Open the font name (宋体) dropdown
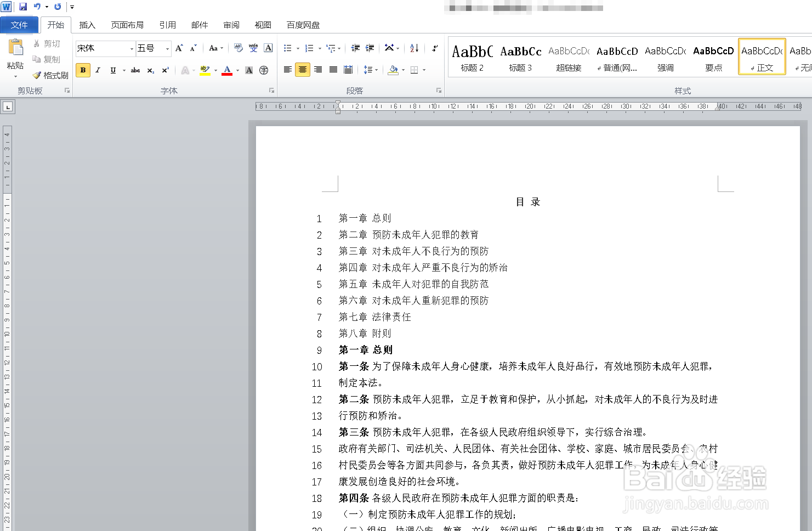812x531 pixels. 132,48
